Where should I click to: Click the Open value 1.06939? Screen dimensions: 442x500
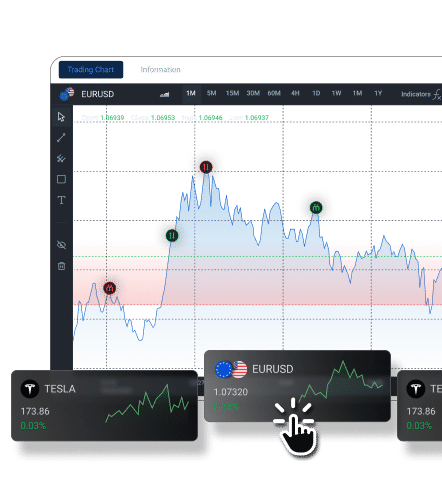112,118
